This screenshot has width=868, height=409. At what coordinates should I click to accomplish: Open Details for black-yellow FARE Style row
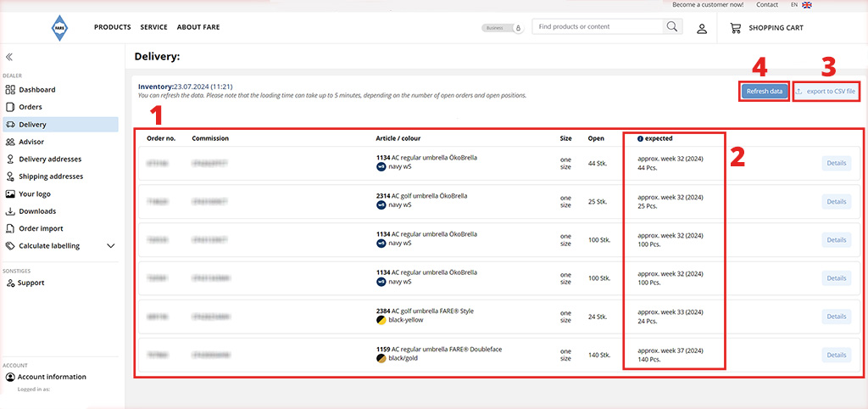(836, 317)
